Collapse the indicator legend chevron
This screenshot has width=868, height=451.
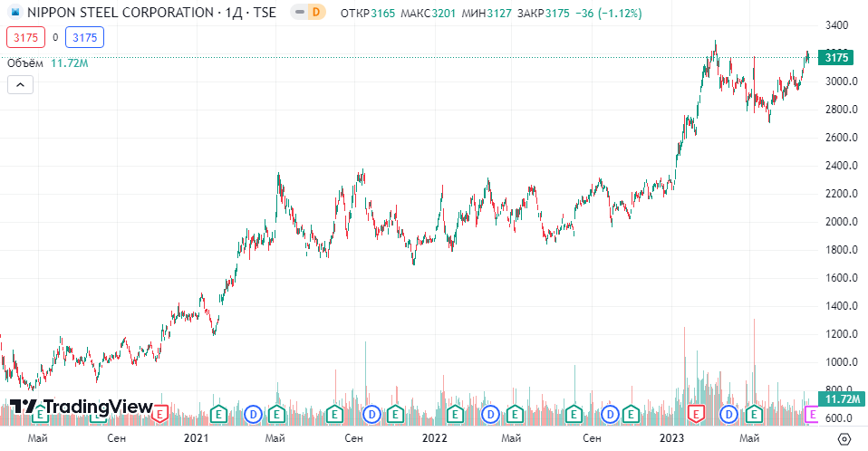coord(21,84)
